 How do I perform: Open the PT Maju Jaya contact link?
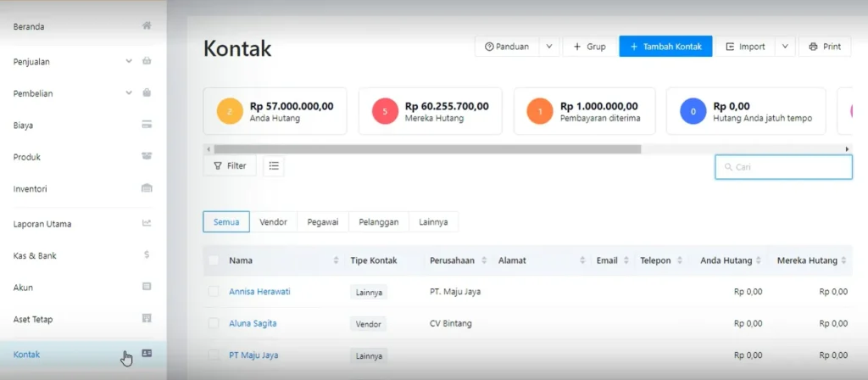coord(253,355)
